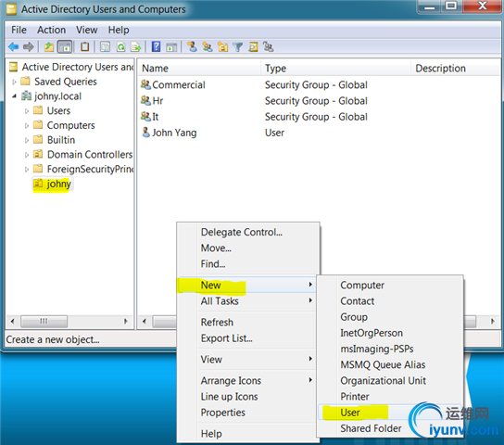Click the title bar application icon
The image size is (504, 445).
pos(11,9)
